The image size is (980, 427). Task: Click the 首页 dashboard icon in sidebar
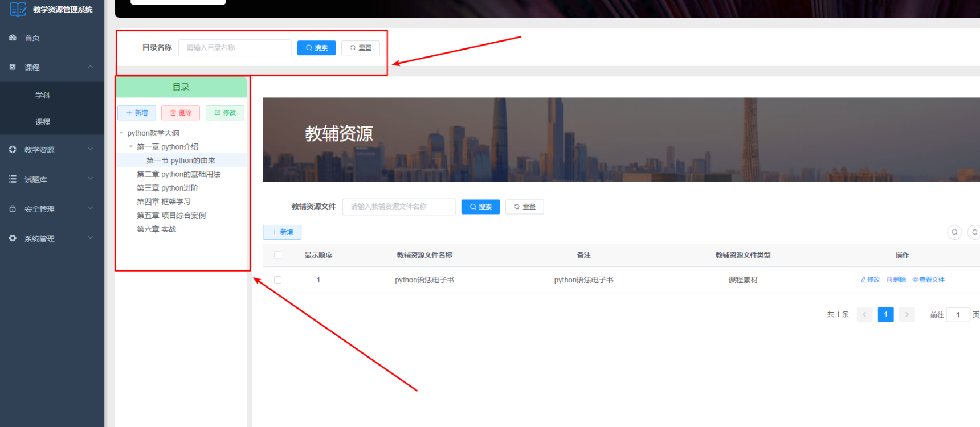13,38
